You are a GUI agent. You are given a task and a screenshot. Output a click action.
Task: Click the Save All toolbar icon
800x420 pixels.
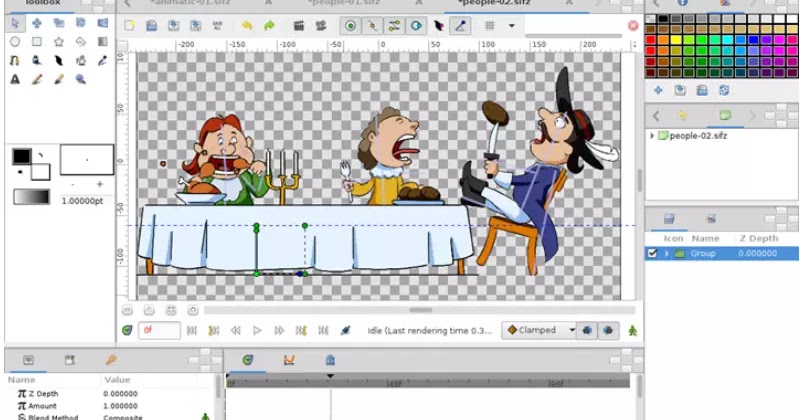(x=217, y=26)
